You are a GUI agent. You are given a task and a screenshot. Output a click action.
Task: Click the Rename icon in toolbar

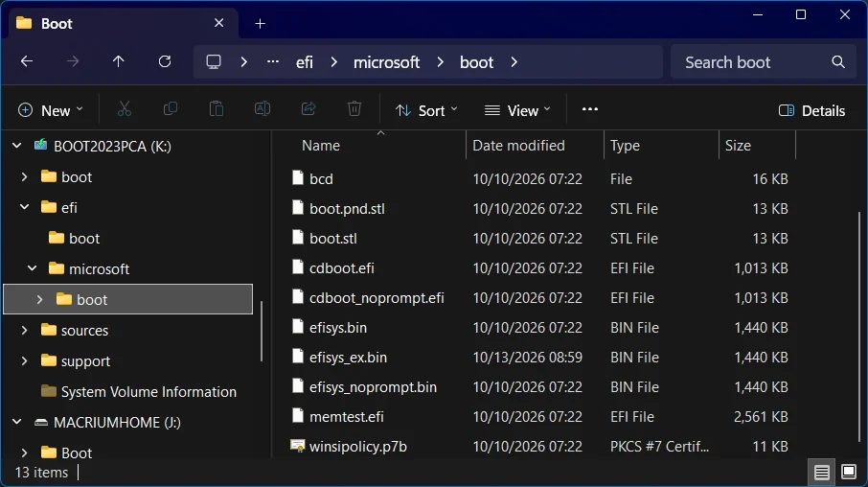pyautogui.click(x=263, y=109)
